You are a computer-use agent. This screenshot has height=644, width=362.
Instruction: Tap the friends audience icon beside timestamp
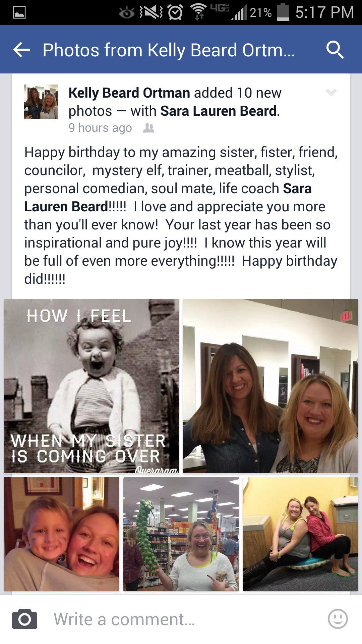click(x=148, y=128)
